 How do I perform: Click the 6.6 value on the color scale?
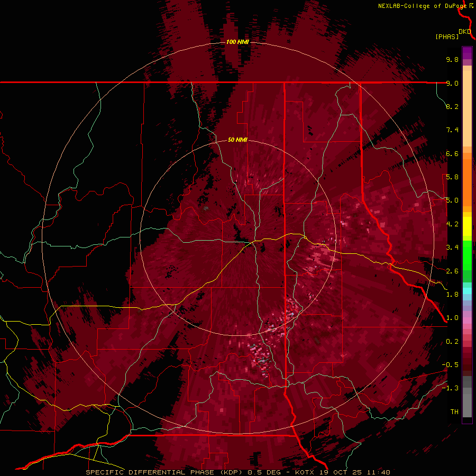[452, 153]
